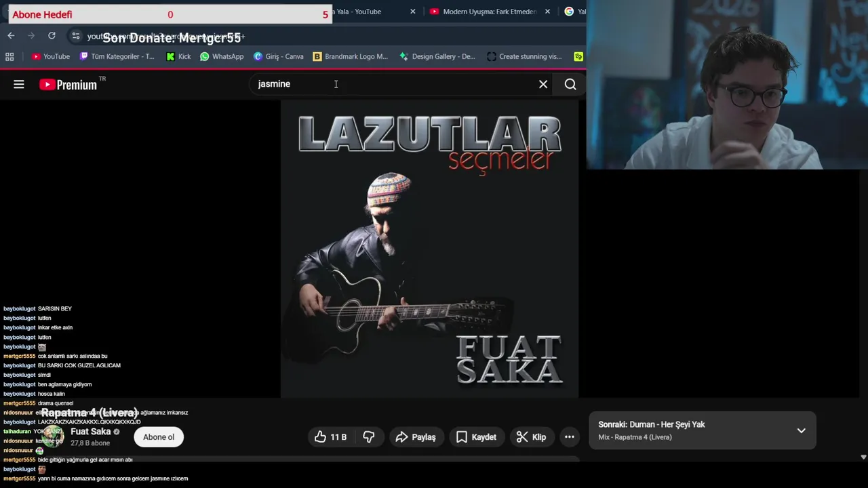868x488 pixels.
Task: Open the YouTube bookmark
Action: [51, 56]
